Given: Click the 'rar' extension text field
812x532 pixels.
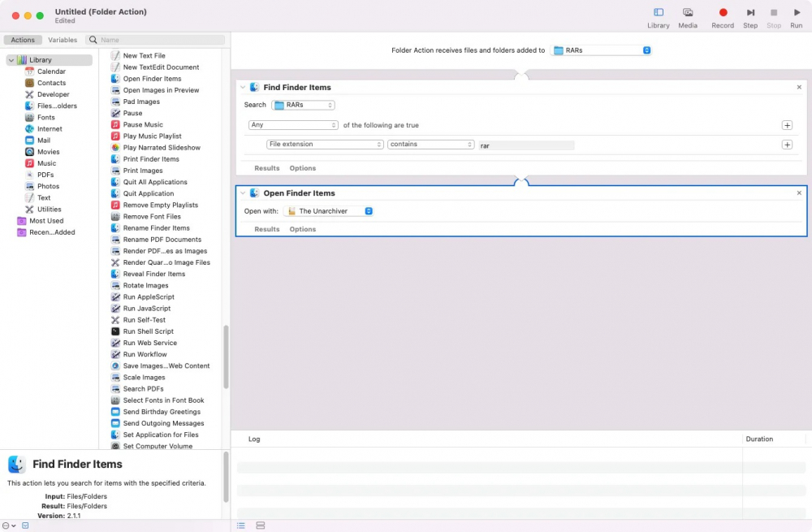Looking at the screenshot, I should (x=526, y=145).
